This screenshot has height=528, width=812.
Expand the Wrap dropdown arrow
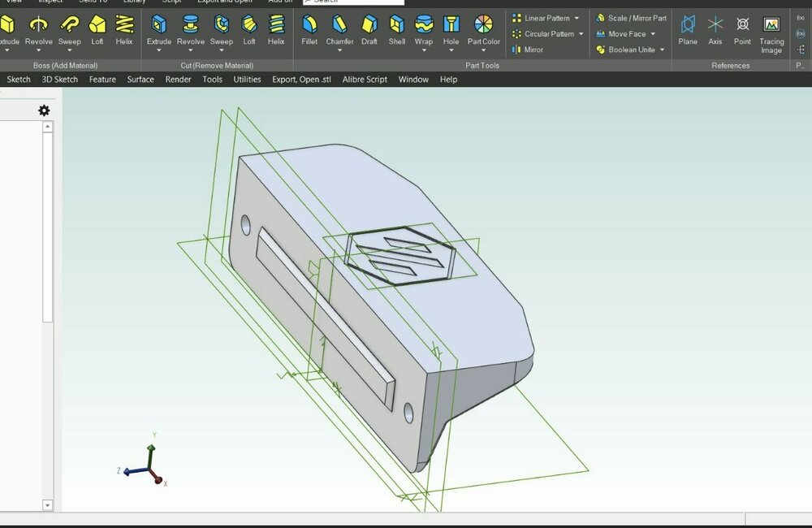pos(424,50)
